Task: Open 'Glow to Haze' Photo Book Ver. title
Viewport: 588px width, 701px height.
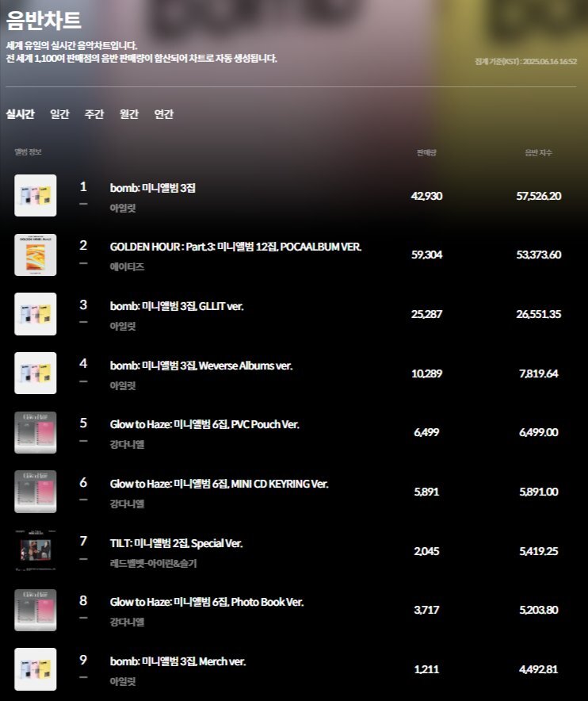Action: click(207, 602)
